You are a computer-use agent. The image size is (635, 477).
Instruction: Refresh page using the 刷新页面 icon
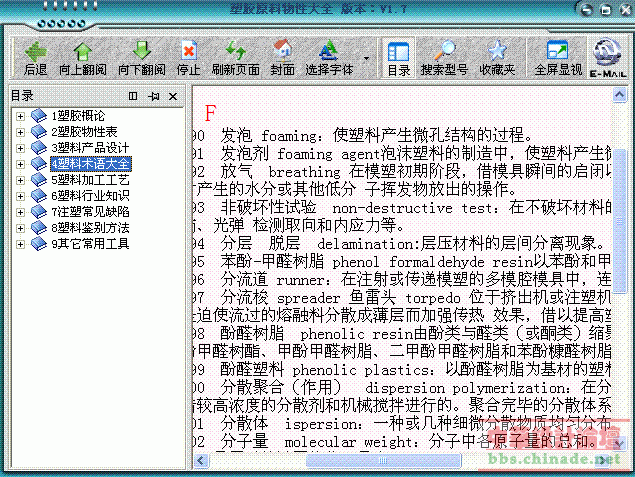(x=236, y=51)
